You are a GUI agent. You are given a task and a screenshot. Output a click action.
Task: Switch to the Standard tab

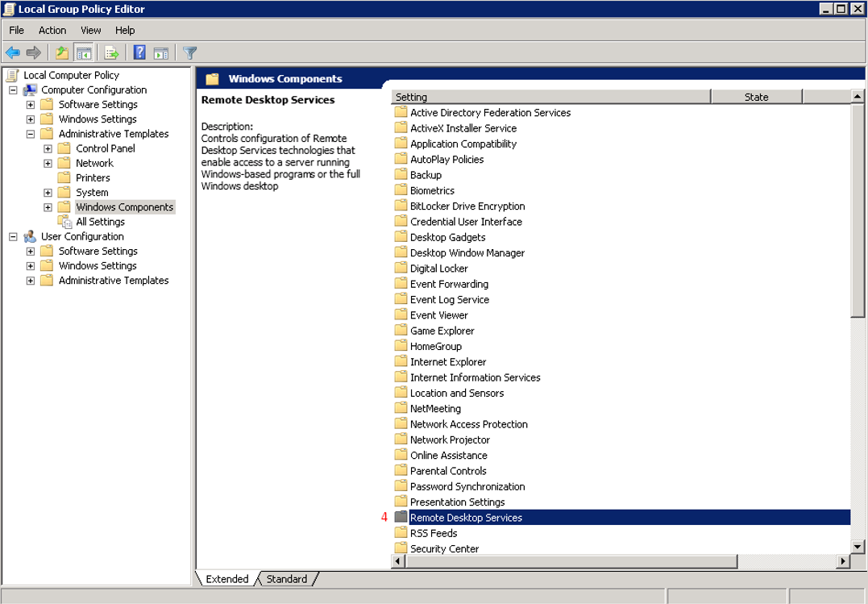[x=286, y=579]
